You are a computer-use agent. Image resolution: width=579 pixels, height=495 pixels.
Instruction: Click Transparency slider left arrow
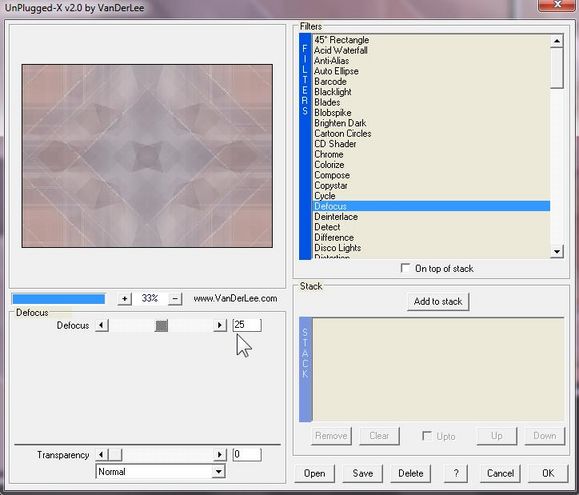coord(102,454)
